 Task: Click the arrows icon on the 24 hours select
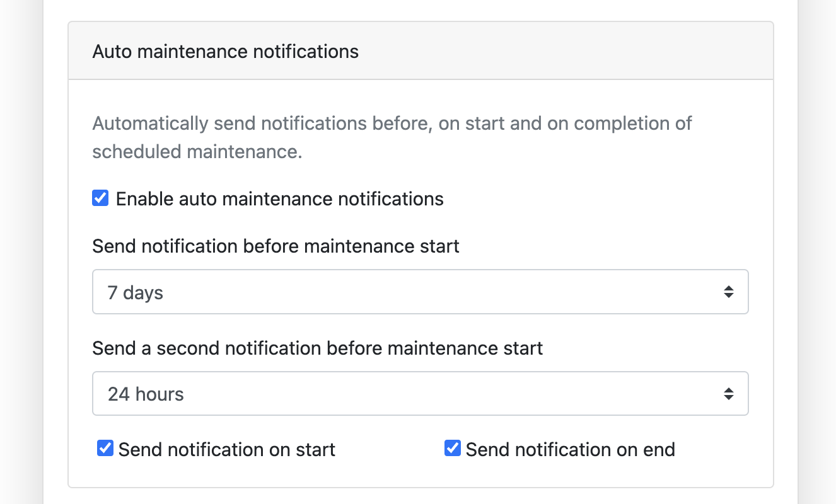point(728,394)
